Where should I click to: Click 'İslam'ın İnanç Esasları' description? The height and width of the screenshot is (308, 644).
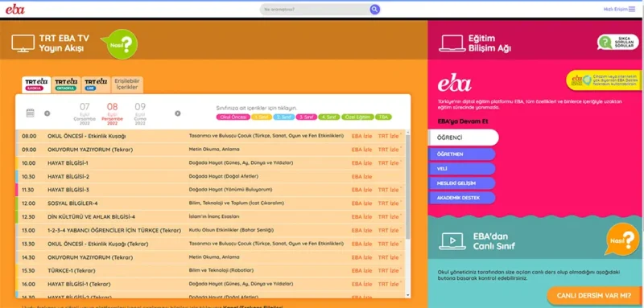pyautogui.click(x=214, y=216)
